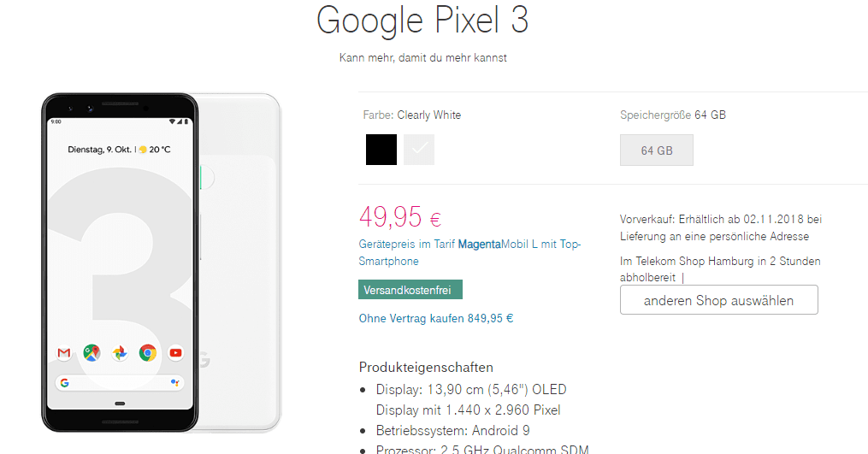Click the Google Assistant icon in search bar
868x454 pixels.
tap(174, 382)
